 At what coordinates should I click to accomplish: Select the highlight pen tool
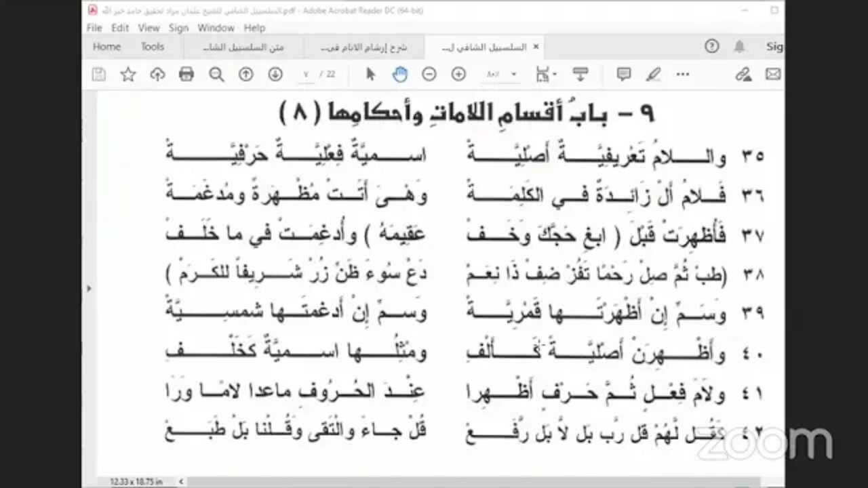click(653, 75)
